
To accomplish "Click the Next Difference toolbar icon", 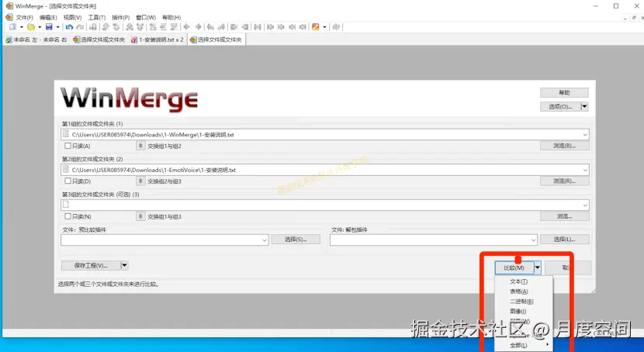I will click(x=106, y=27).
